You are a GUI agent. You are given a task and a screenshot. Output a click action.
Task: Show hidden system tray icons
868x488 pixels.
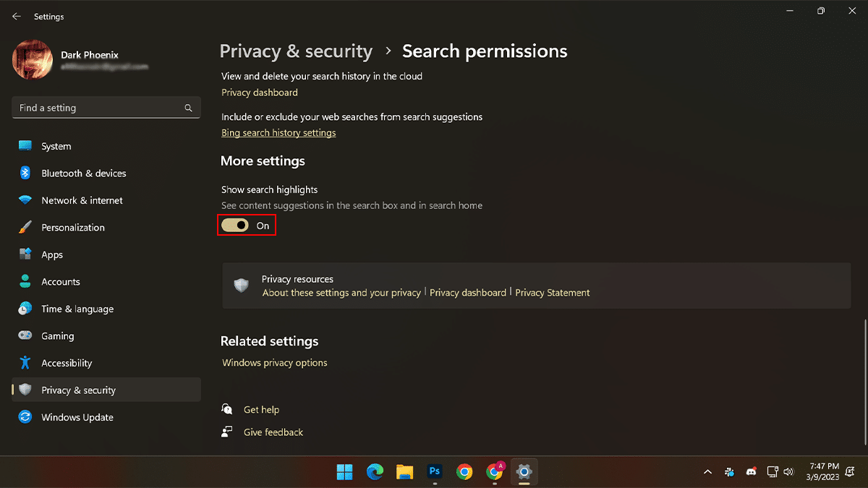707,472
